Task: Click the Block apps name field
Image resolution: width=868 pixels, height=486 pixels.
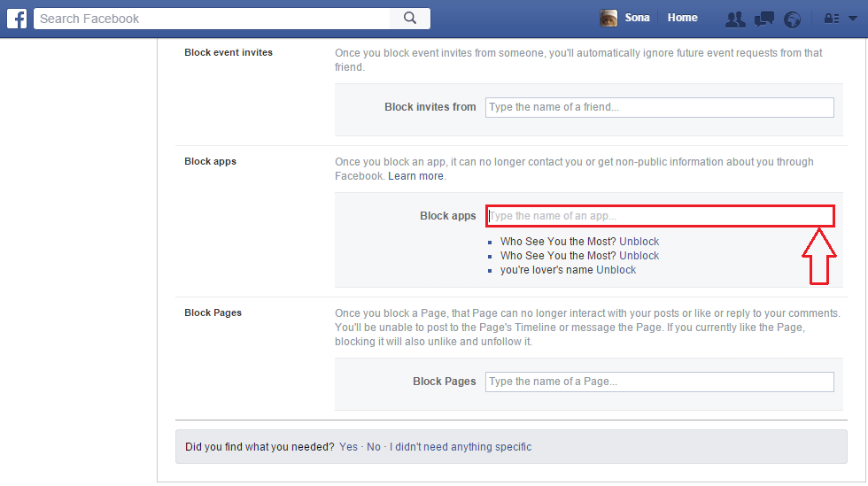Action: (x=660, y=216)
